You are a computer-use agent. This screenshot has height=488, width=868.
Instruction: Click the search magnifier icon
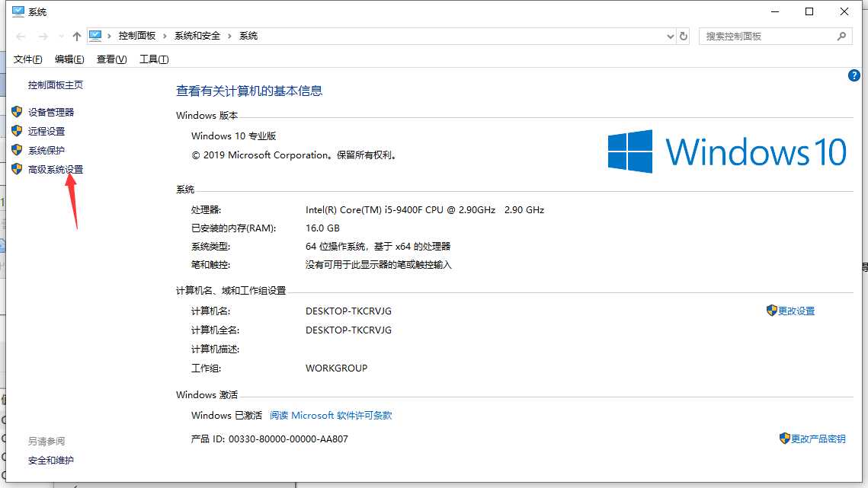tap(841, 36)
